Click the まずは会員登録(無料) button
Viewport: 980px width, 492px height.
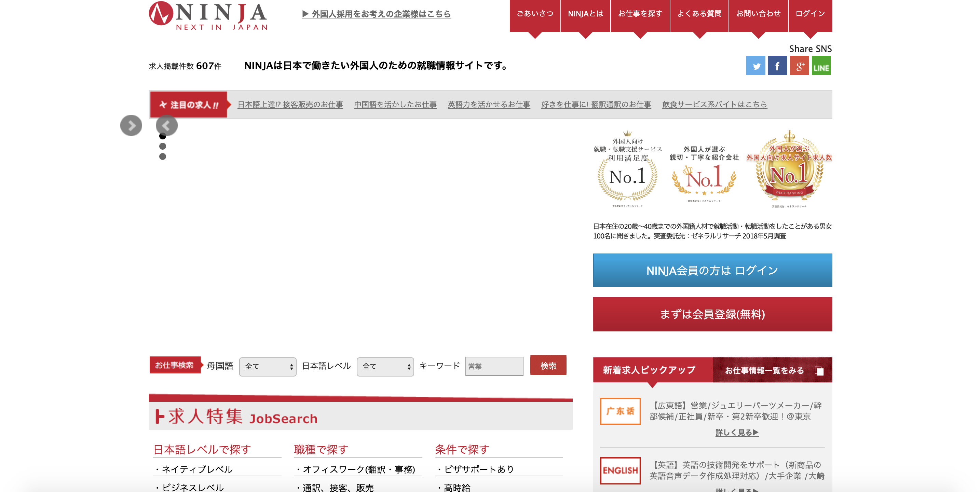[x=712, y=314]
